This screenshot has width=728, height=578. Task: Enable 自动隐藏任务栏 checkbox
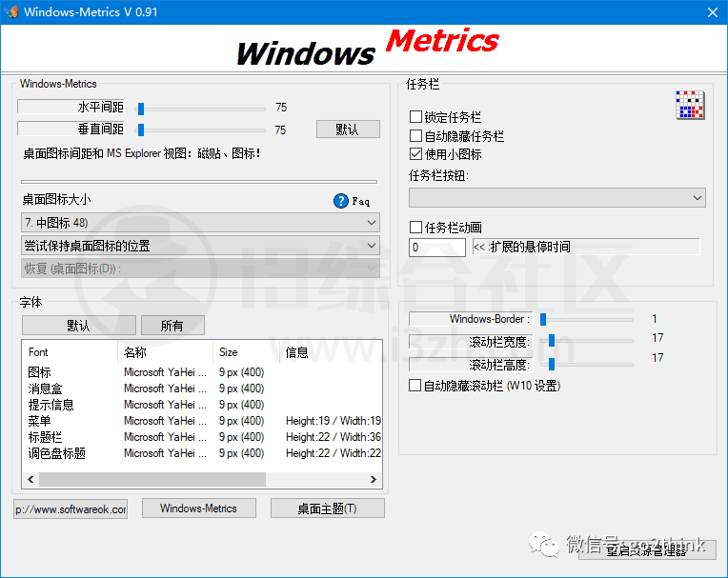pos(416,135)
